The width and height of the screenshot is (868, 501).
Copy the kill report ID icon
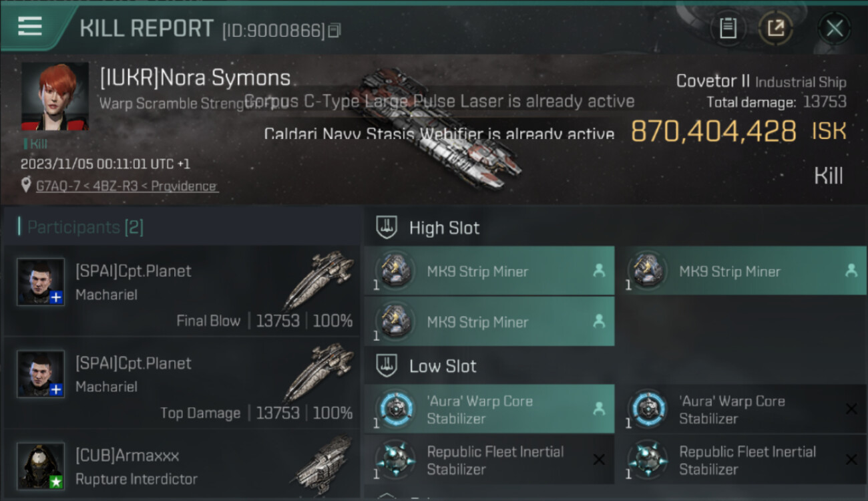(x=335, y=31)
